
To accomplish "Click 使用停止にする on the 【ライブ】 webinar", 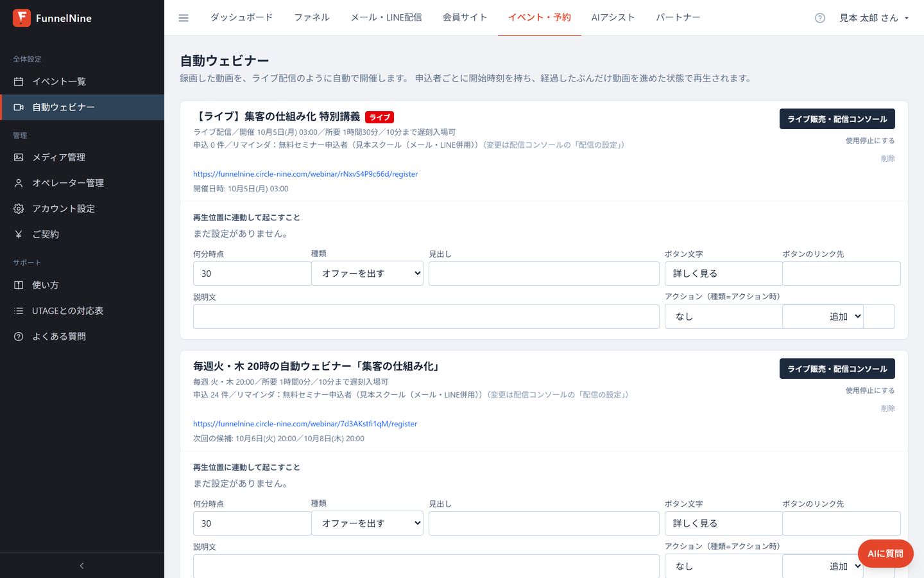I will tap(870, 141).
